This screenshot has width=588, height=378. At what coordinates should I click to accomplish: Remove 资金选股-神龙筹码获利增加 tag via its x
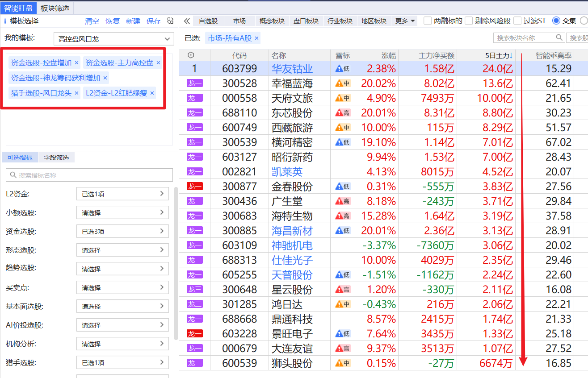point(105,78)
